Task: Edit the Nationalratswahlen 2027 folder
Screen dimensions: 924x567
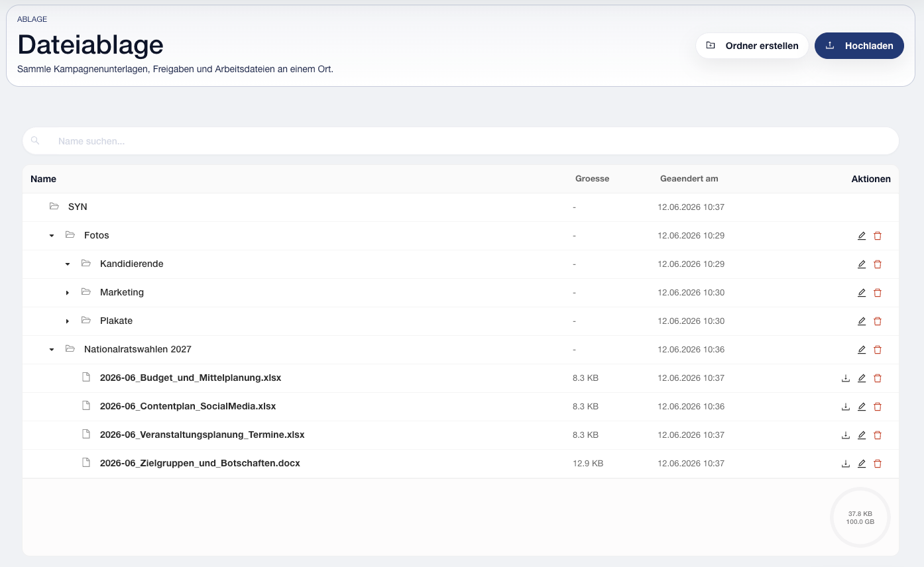Action: (x=862, y=350)
